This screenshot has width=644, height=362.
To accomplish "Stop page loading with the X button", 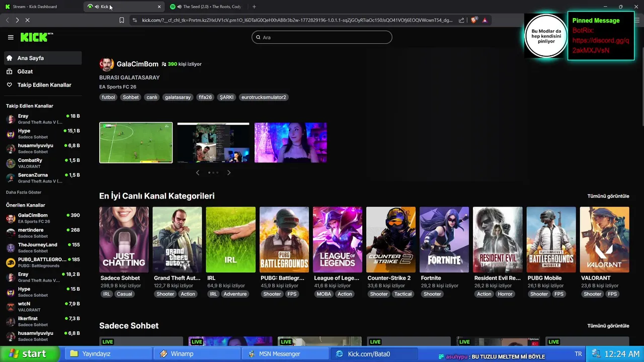I will click(27, 20).
